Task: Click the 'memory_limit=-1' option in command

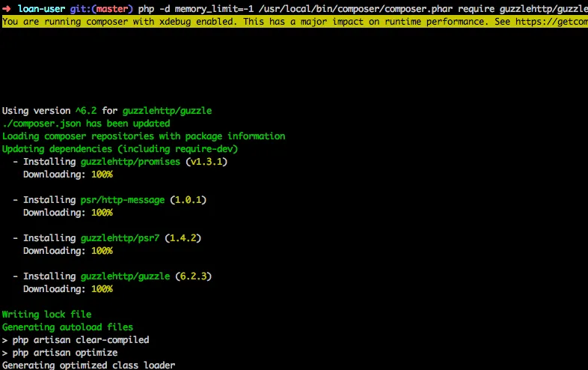Action: (214, 9)
